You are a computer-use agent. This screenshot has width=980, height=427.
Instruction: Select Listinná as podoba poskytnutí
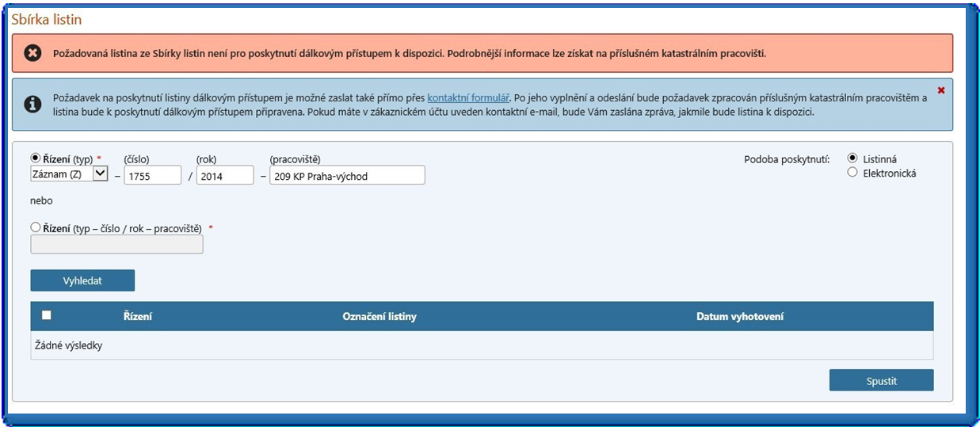point(852,158)
